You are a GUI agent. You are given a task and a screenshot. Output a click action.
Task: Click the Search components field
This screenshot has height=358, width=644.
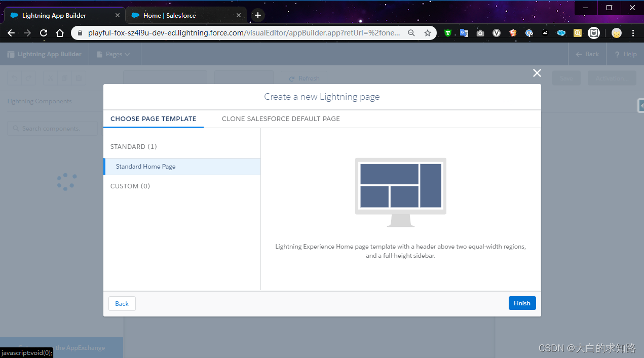tap(53, 129)
